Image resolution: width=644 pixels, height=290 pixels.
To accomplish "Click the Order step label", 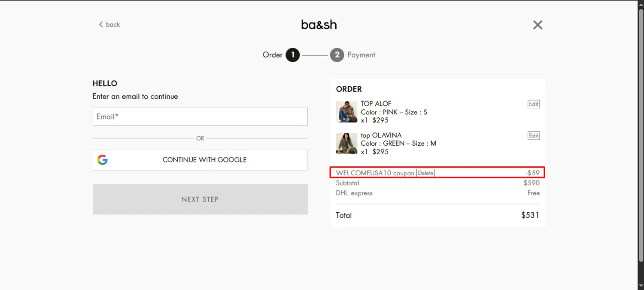I will [273, 55].
